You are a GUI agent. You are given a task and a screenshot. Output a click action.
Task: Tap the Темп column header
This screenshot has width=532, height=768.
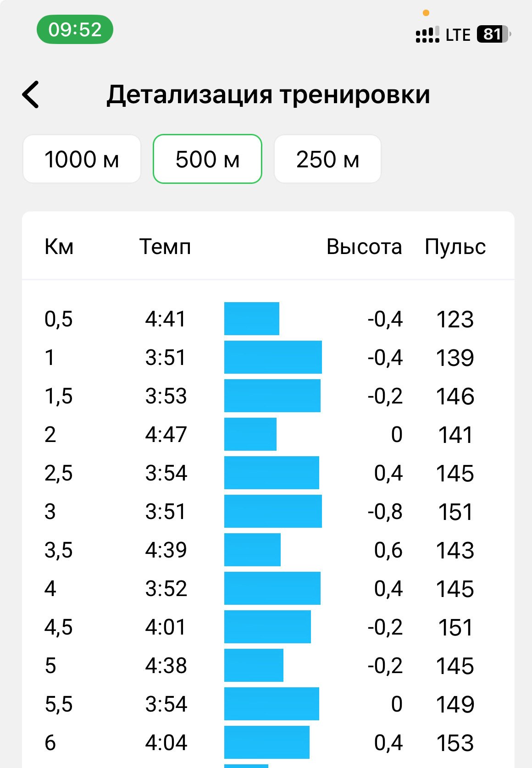coord(165,247)
